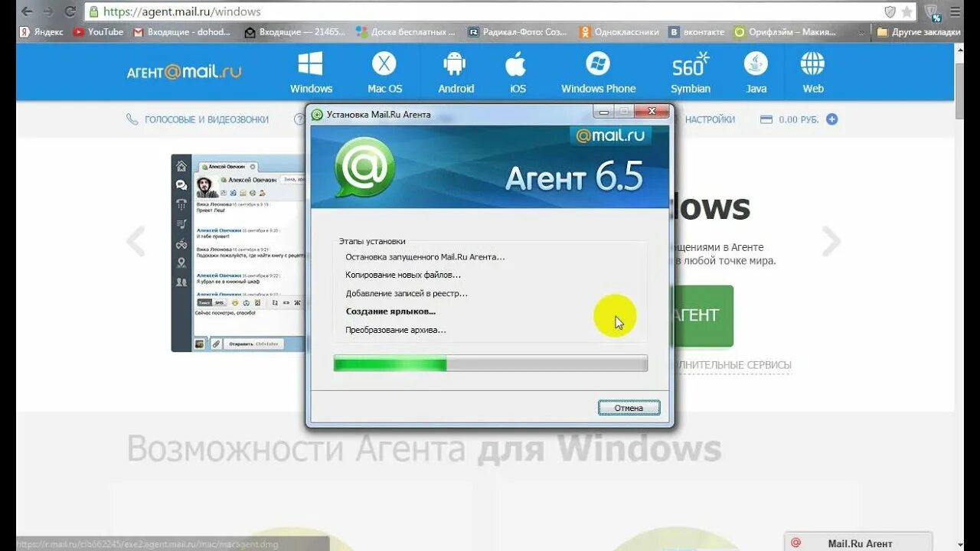980x551 pixels.
Task: Open the вконтакте bookmark
Action: tap(696, 32)
